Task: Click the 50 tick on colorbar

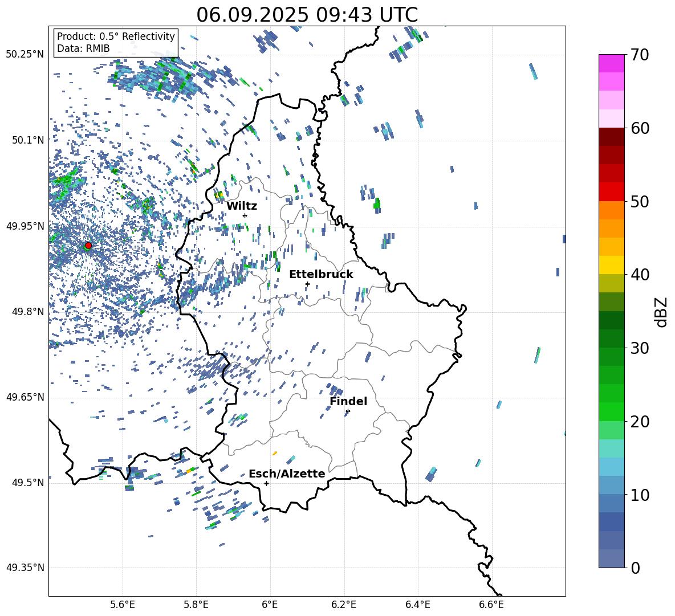Action: pos(640,202)
